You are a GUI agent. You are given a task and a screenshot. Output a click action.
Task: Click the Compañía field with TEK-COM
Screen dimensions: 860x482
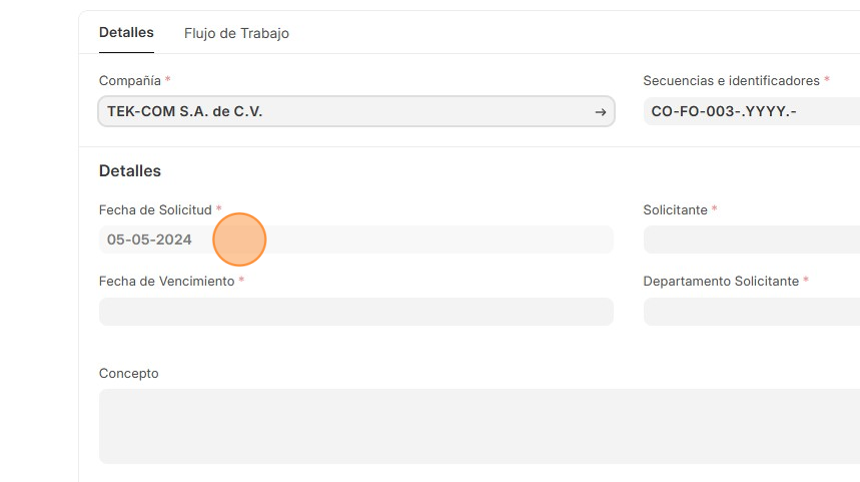coord(340,112)
